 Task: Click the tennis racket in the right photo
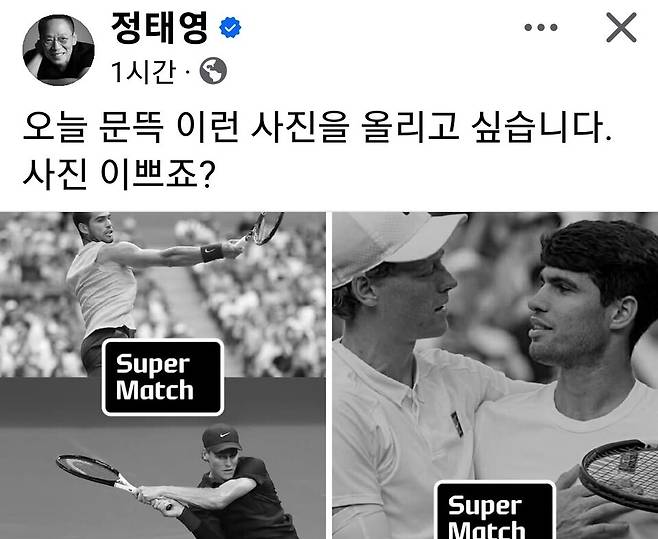pos(619,474)
